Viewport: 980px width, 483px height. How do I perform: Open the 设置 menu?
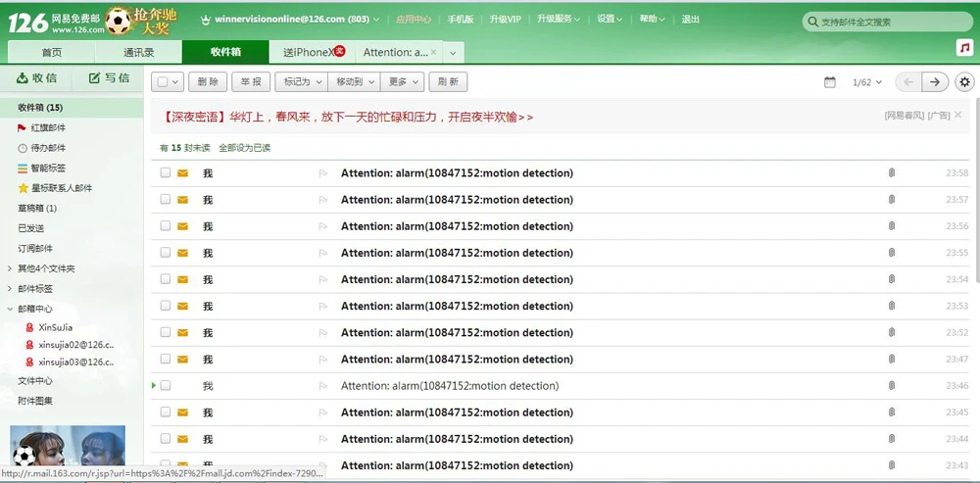[x=610, y=19]
